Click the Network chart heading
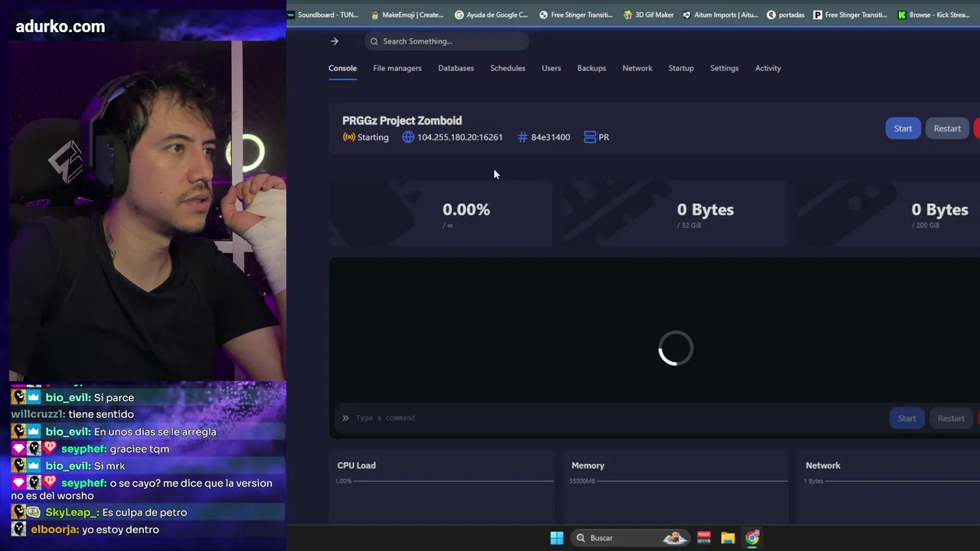The image size is (980, 551). pos(823,465)
